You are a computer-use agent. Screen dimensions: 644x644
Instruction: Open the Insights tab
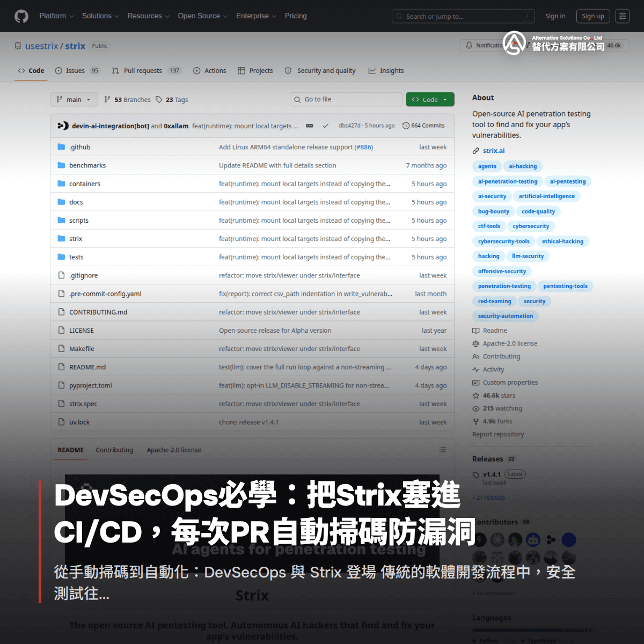click(x=386, y=71)
